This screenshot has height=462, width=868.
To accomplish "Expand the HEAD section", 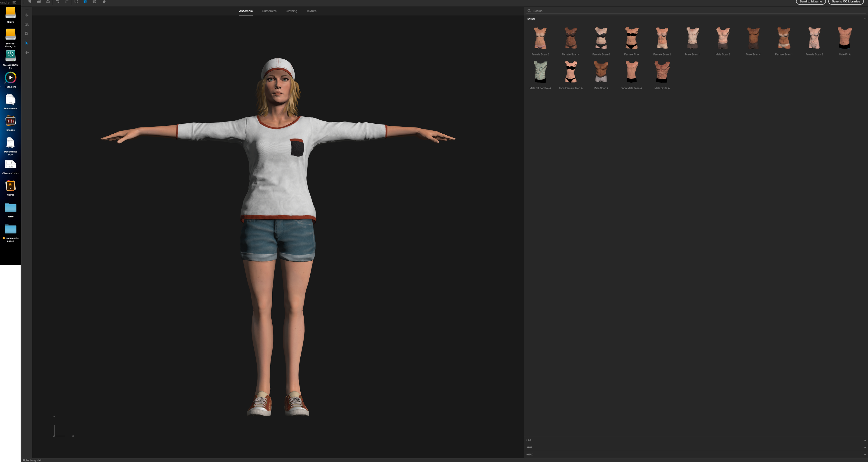I will click(x=696, y=455).
